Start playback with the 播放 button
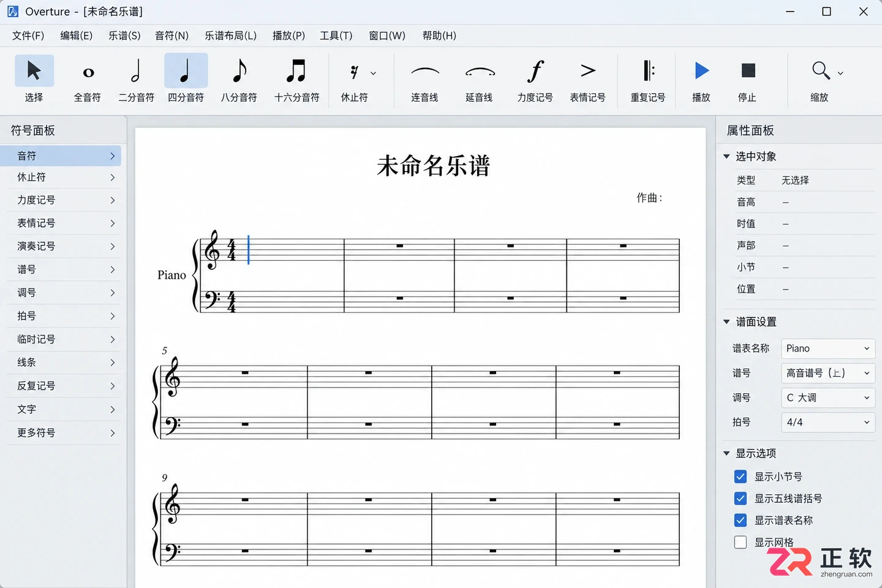Image resolution: width=882 pixels, height=588 pixels. coord(701,80)
